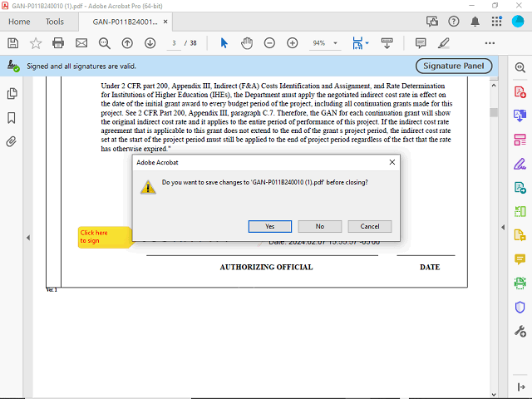
Task: Close the Adobe Acrobat dialog with X
Action: (x=392, y=162)
